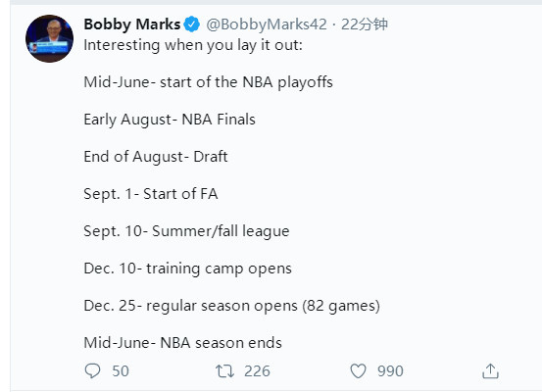Click the 'start of the NBA playoffs' line

[208, 82]
